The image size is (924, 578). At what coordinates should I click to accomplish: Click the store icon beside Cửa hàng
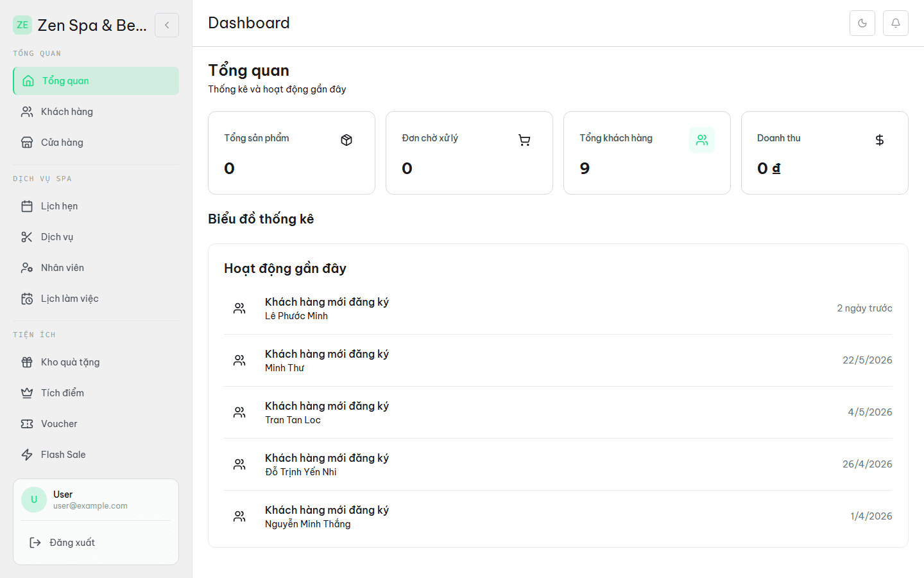point(27,143)
